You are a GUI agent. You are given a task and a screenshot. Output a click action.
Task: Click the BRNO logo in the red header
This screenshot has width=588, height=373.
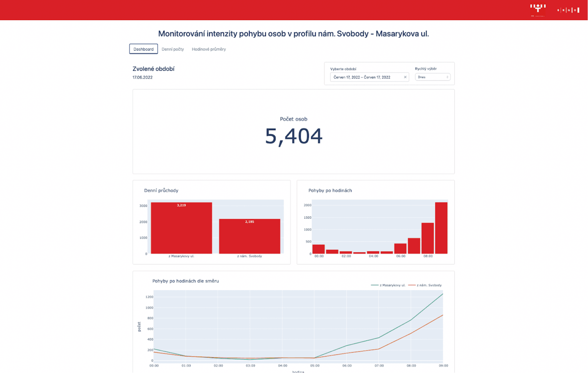click(x=568, y=10)
